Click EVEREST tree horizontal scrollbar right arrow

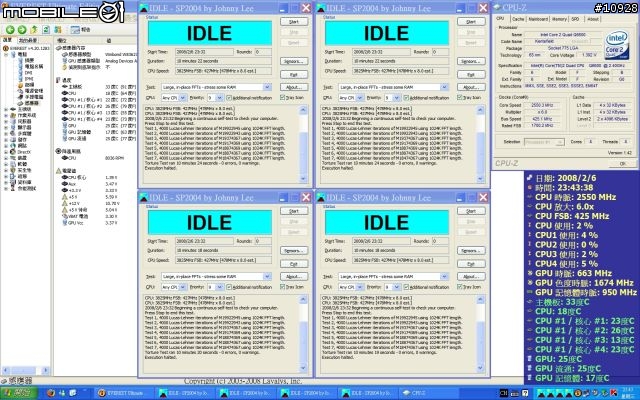[45, 371]
